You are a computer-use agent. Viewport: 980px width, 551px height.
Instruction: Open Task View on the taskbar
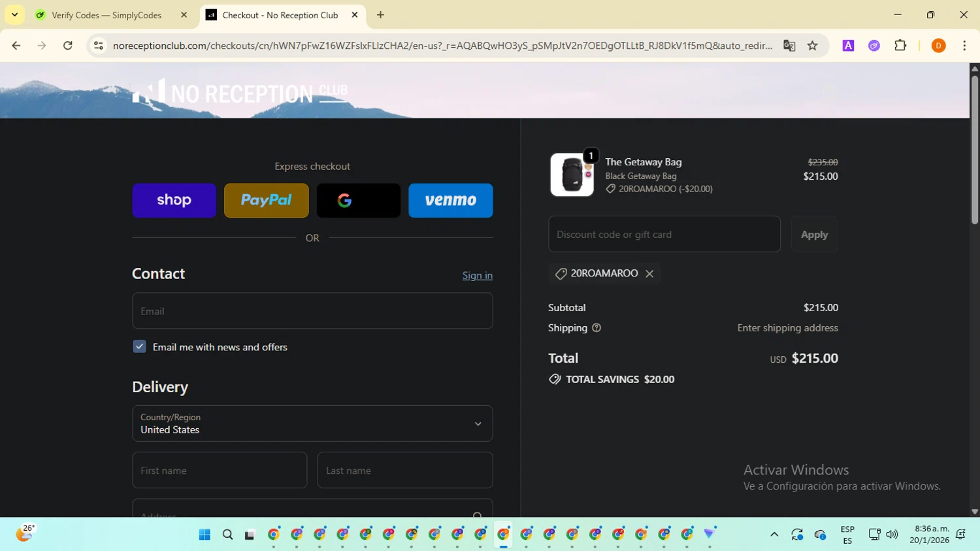pyautogui.click(x=250, y=535)
